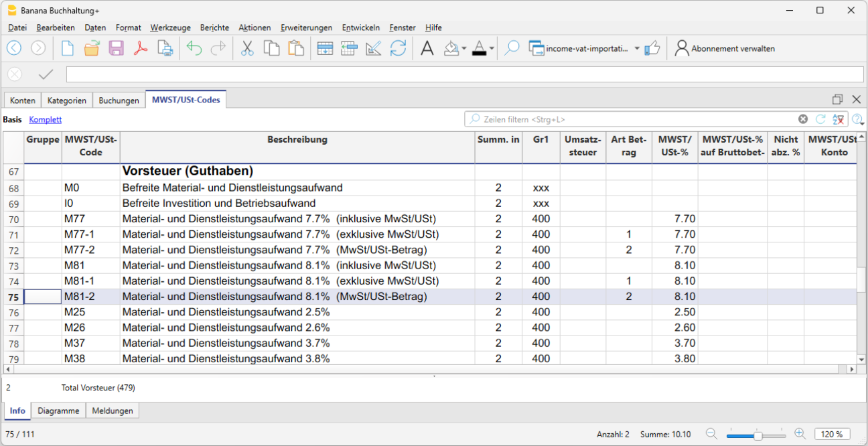Go back with the left arrow icon

[14, 48]
